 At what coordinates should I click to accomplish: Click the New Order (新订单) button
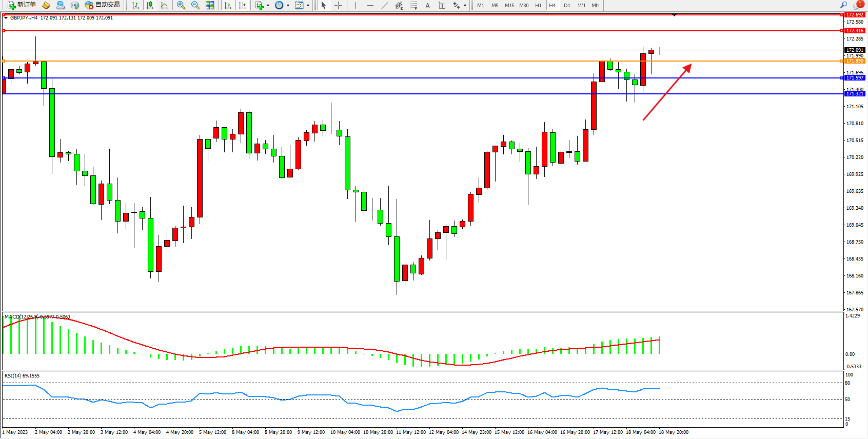tap(22, 5)
